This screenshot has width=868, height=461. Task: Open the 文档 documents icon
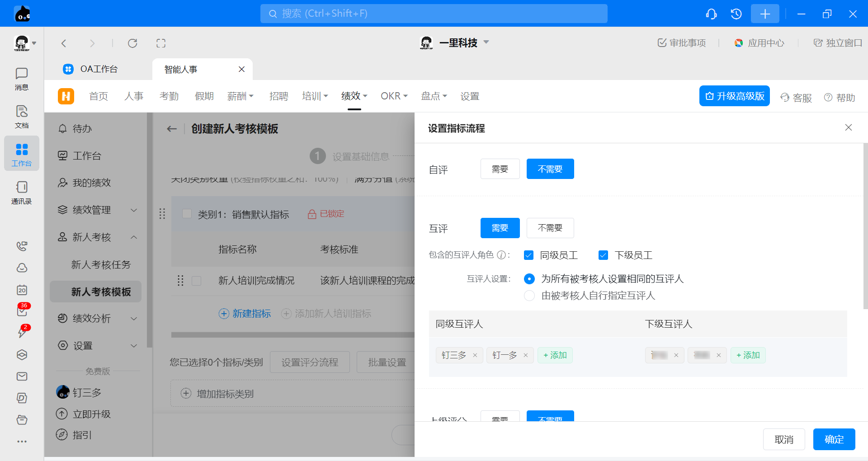21,116
